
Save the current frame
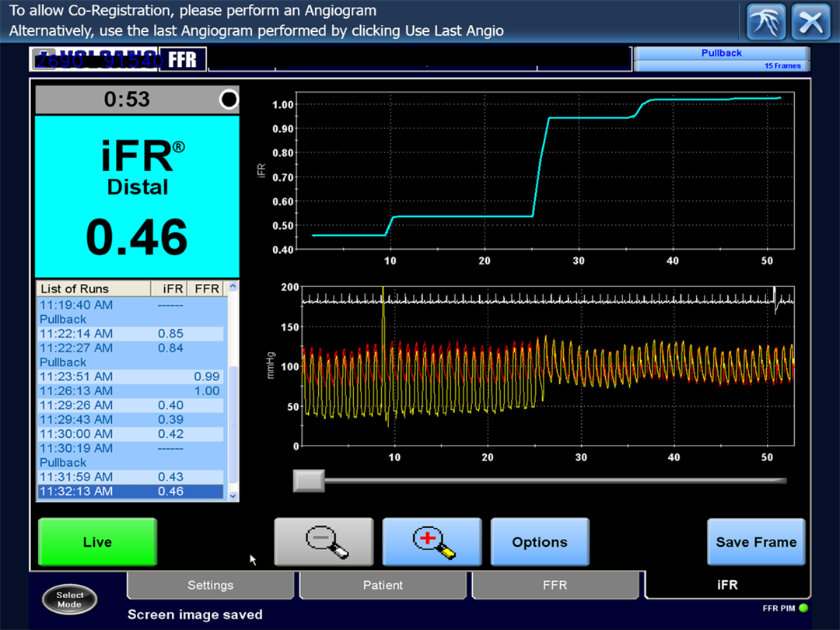coord(756,541)
